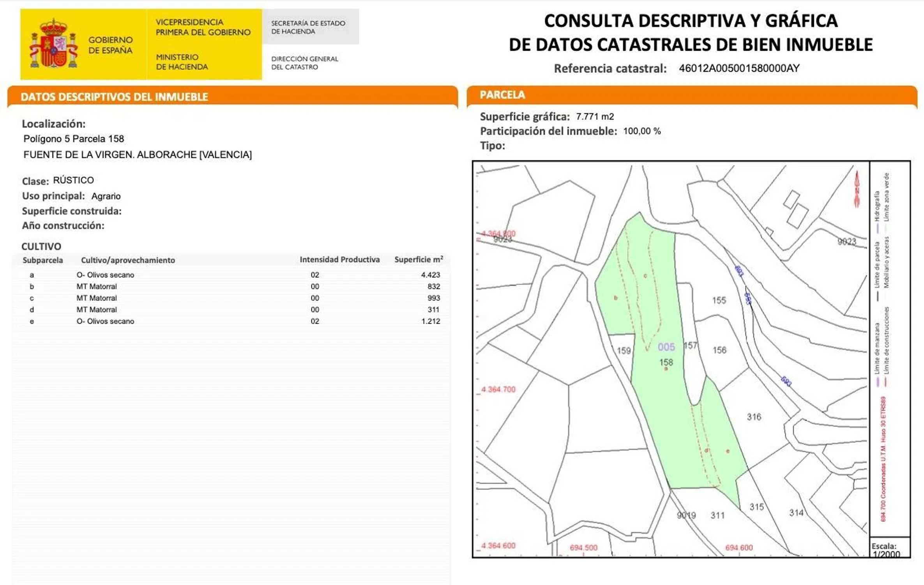Click the Intensidad Productiva column header
The height and width of the screenshot is (585, 924).
click(x=339, y=260)
